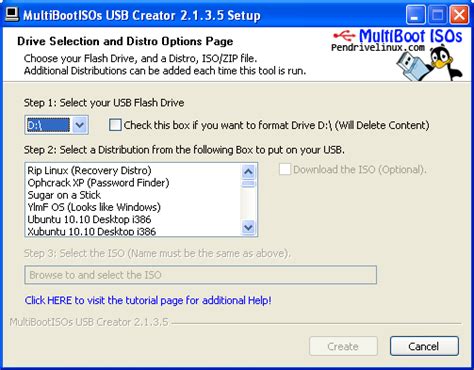Image resolution: width=474 pixels, height=370 pixels.
Task: Toggle the Download the ISO checkbox
Action: click(285, 169)
